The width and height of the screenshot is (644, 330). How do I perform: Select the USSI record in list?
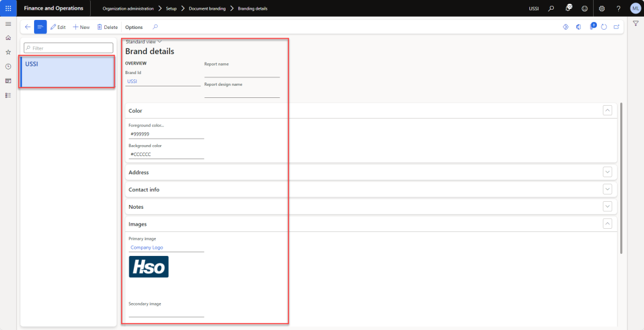pos(68,72)
